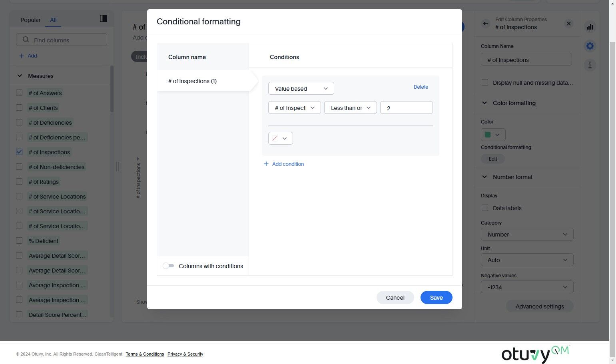Expand the Category Number dropdown
Image resolution: width=616 pixels, height=364 pixels.
pyautogui.click(x=527, y=234)
